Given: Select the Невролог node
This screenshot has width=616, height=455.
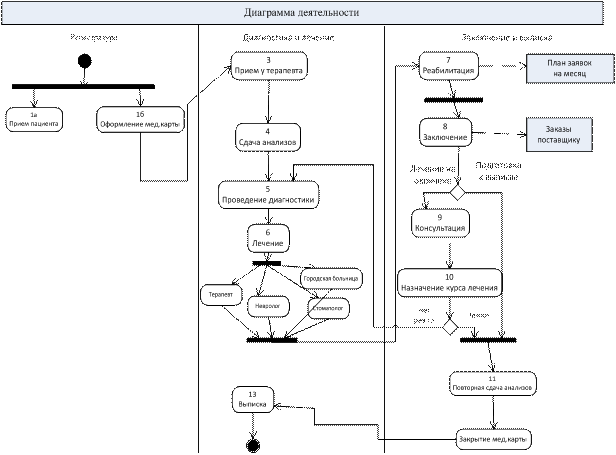Looking at the screenshot, I should pyautogui.click(x=267, y=306).
